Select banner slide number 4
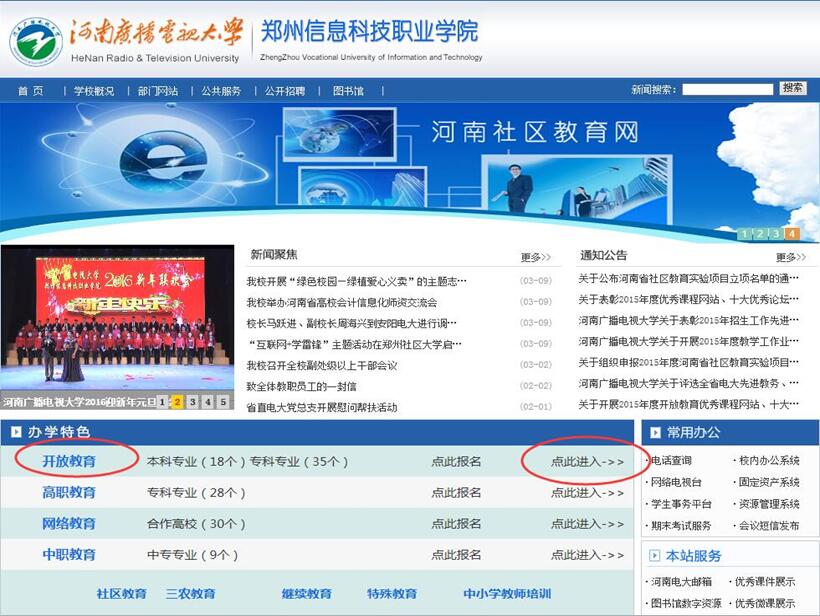The height and width of the screenshot is (616, 820). [792, 234]
